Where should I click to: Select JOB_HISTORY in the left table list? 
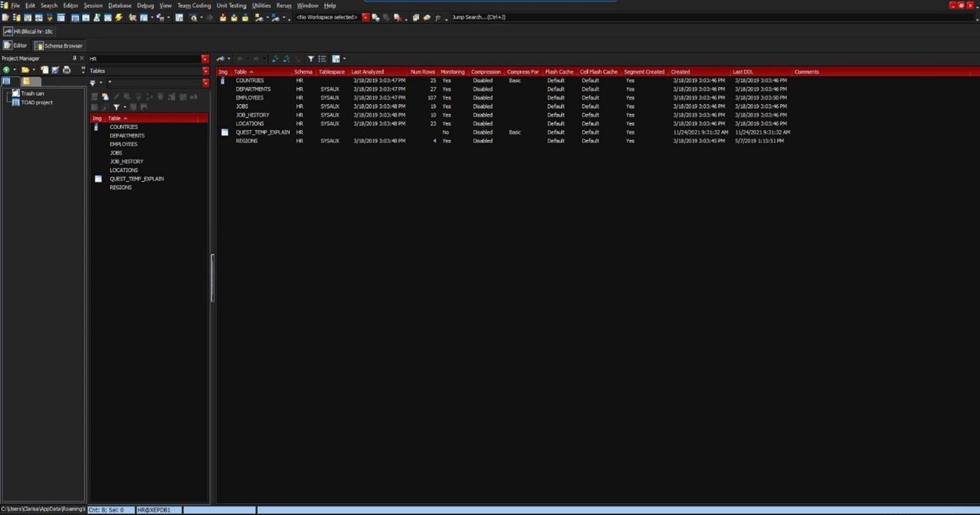(x=126, y=162)
